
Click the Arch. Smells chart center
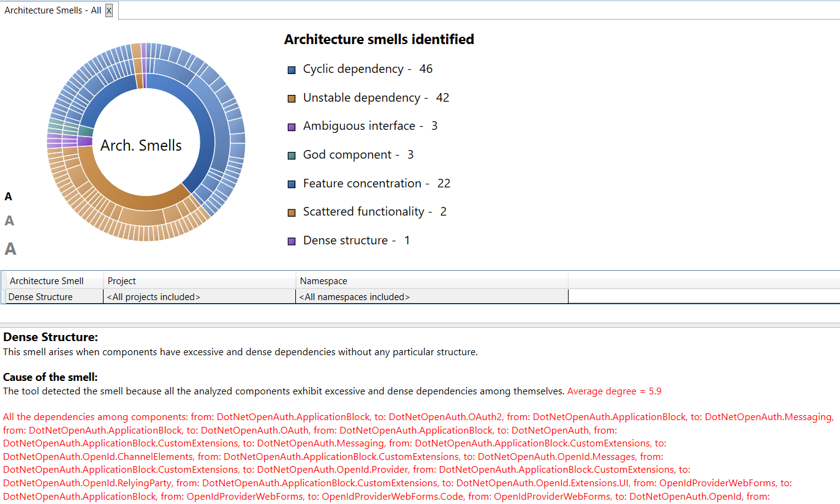coord(141,145)
